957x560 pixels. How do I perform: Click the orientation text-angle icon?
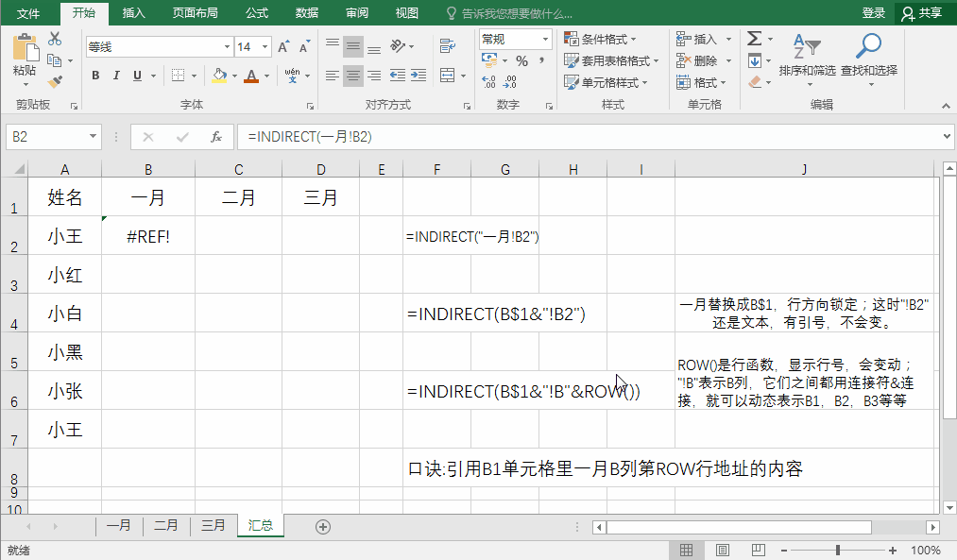(398, 46)
